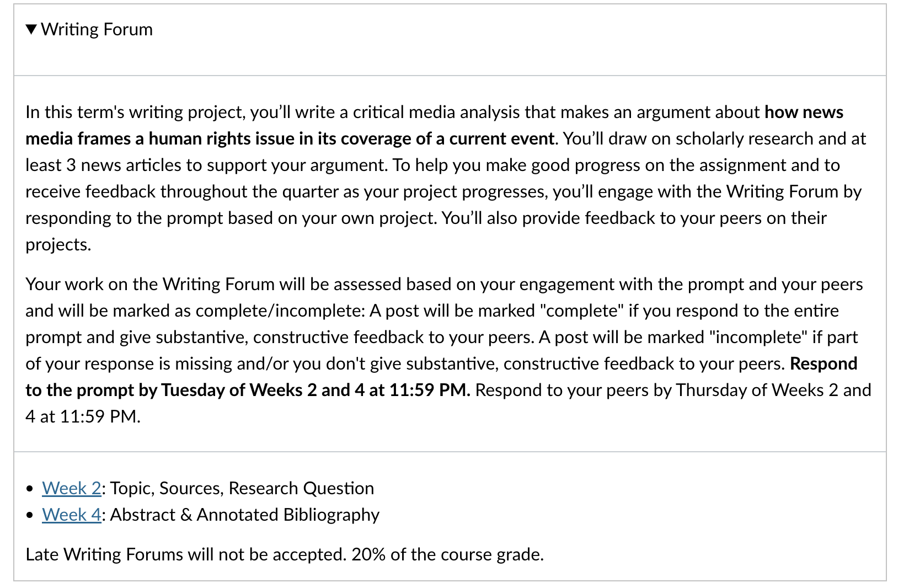Click the final "4 at 11:59 PM." line
This screenshot has width=909, height=588.
click(x=83, y=416)
